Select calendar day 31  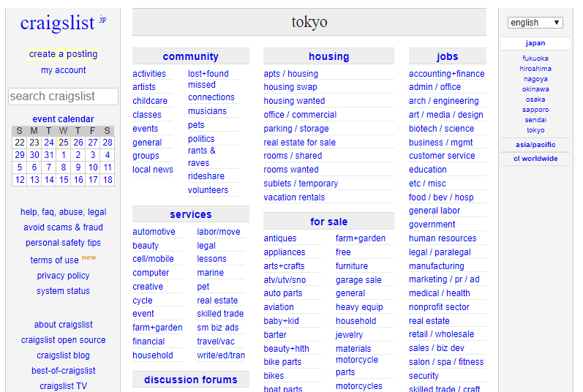click(49, 155)
